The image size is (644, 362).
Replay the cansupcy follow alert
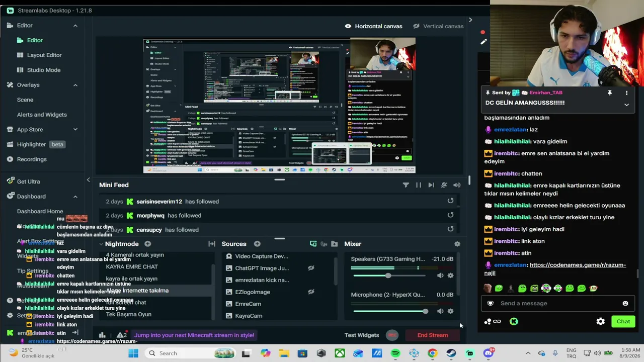coord(450,229)
